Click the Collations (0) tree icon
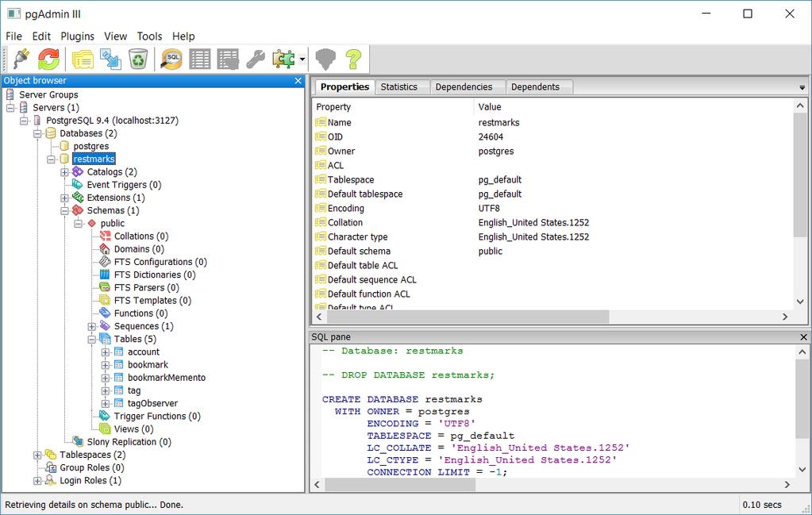This screenshot has height=515, width=812. click(x=105, y=236)
